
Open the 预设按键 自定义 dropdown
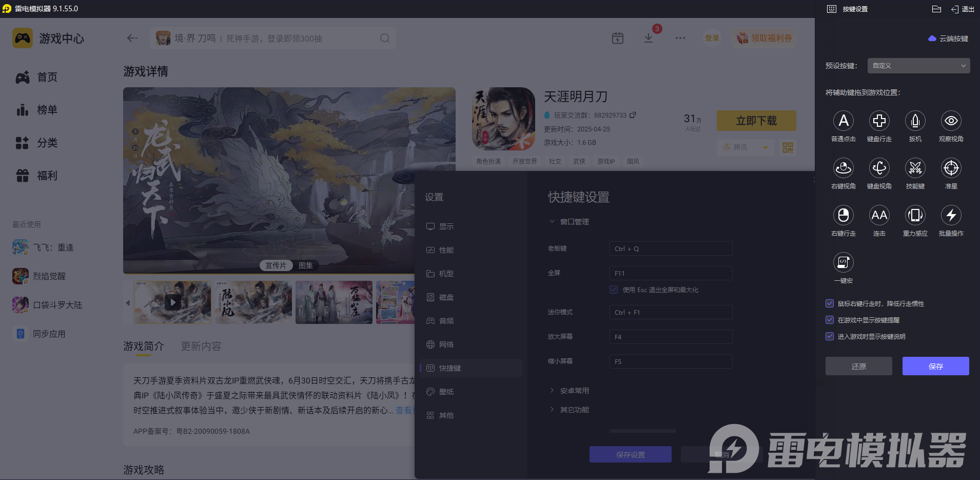coord(917,66)
